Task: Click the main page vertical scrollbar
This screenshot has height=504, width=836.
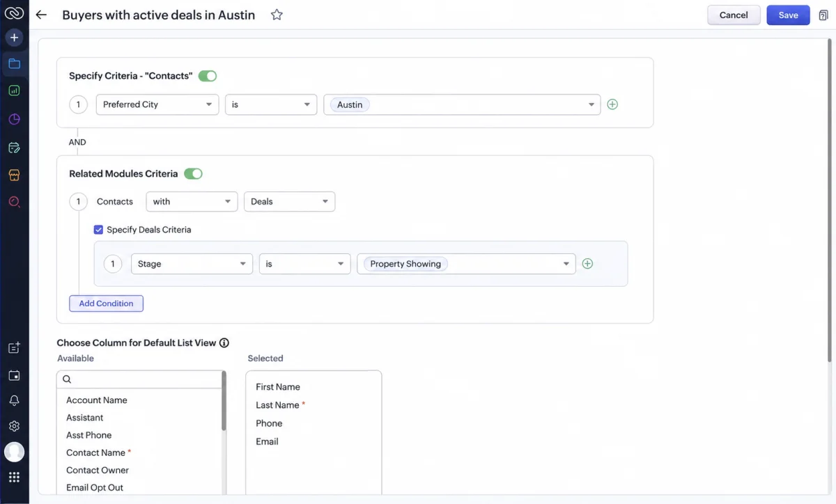Action: coord(829,200)
